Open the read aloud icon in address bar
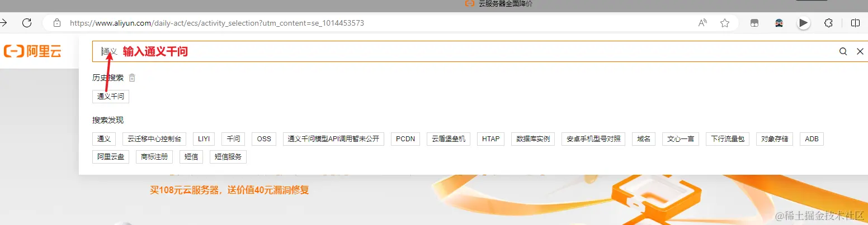 (x=703, y=23)
